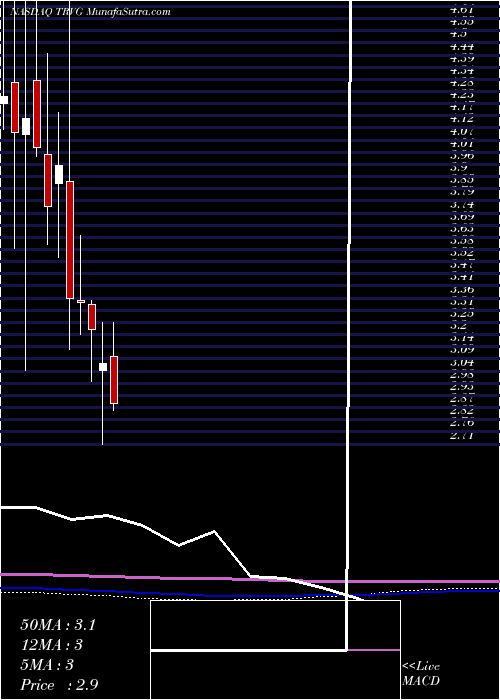Screen dimensions: 500x700
Task: Select the tall red candlestick from 3.85 to 3.36
Action: click(x=70, y=240)
